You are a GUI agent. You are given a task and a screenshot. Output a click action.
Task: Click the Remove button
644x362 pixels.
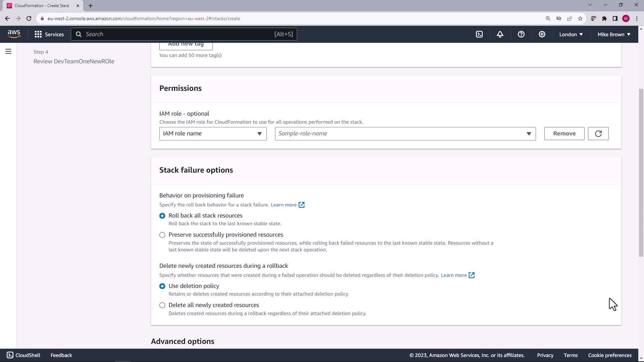pyautogui.click(x=564, y=133)
